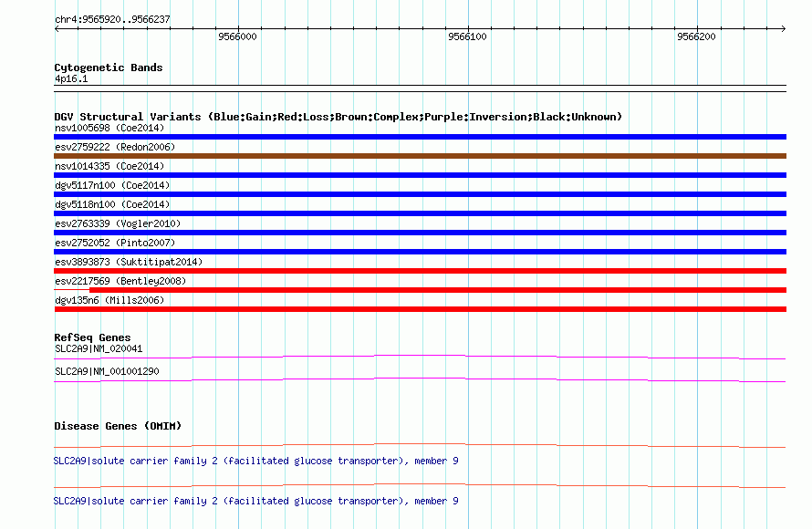
Task: Open the first SLC2A9 solute carrier OMIM link
Action: [x=255, y=461]
